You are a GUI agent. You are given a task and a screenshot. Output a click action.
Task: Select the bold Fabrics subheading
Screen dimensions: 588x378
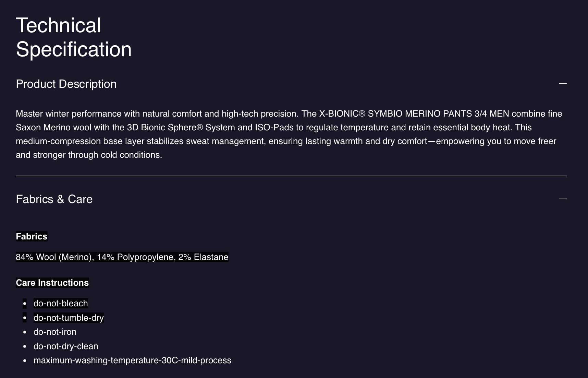pyautogui.click(x=32, y=236)
